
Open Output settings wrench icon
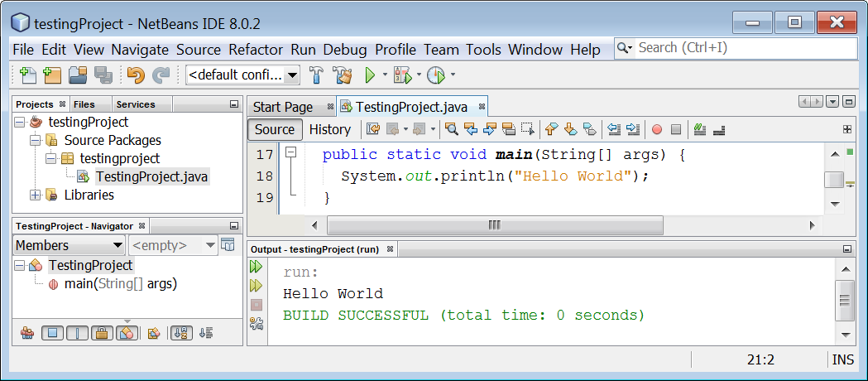256,324
